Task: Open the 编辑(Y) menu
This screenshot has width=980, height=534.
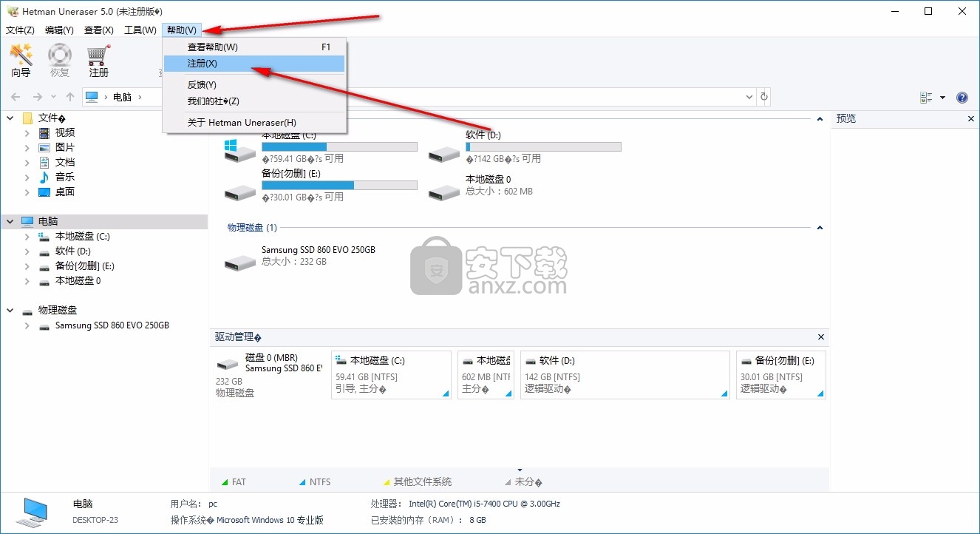Action: click(x=59, y=30)
